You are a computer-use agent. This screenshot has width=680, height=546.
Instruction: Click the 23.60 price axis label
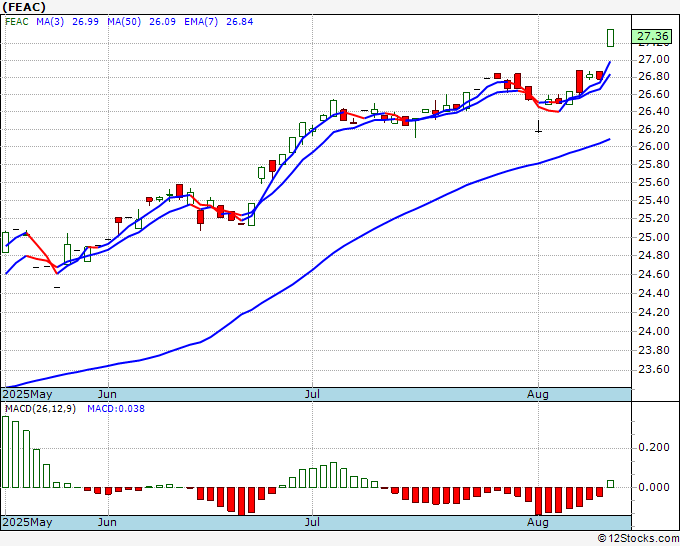[x=654, y=369]
